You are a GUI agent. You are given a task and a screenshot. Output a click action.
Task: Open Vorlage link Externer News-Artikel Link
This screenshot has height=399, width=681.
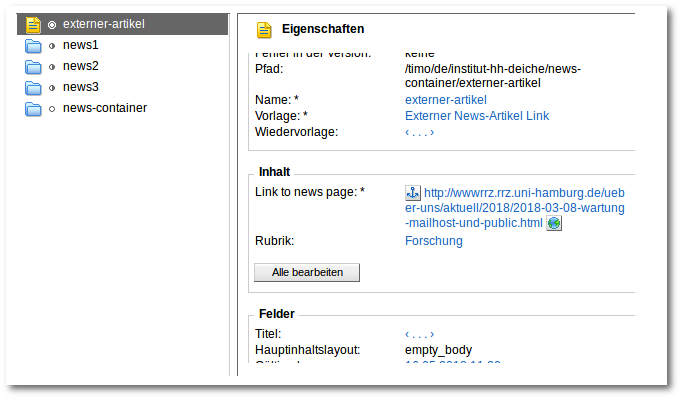pos(477,116)
